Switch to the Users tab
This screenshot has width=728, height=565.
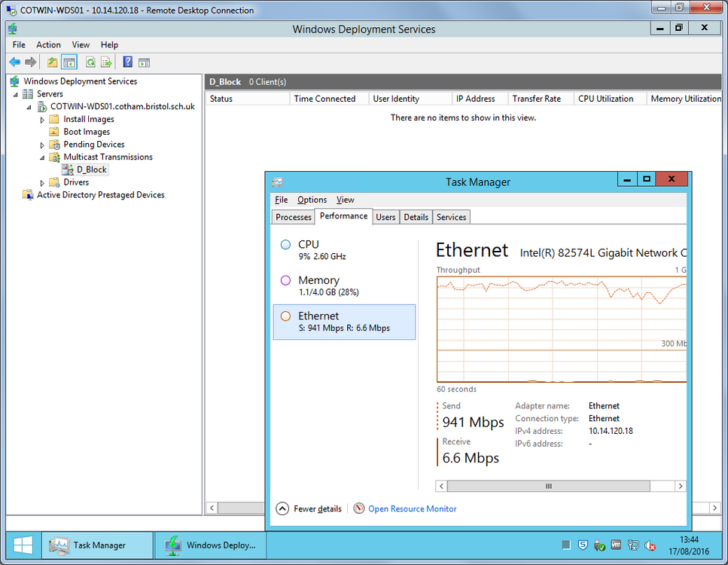click(x=385, y=217)
